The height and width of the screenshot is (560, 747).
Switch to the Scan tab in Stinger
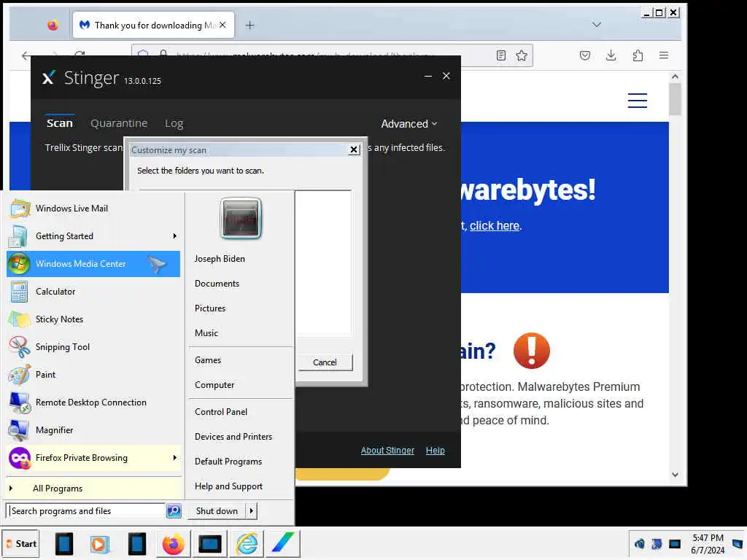(x=60, y=123)
